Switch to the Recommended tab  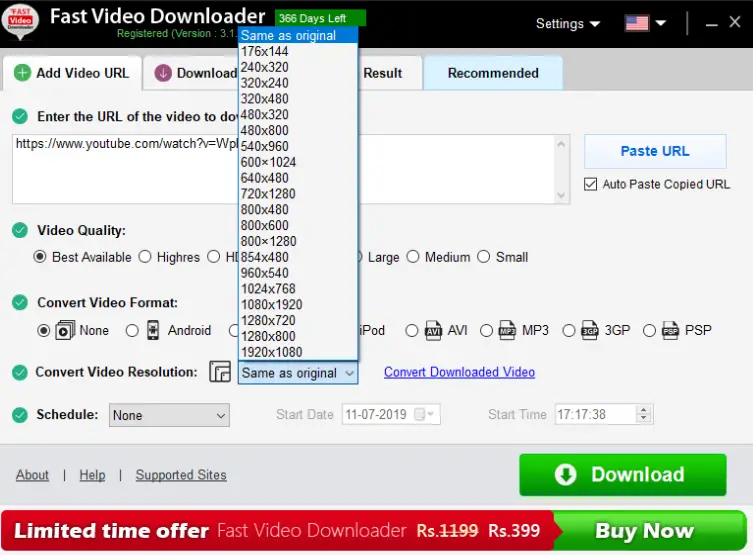pos(493,73)
